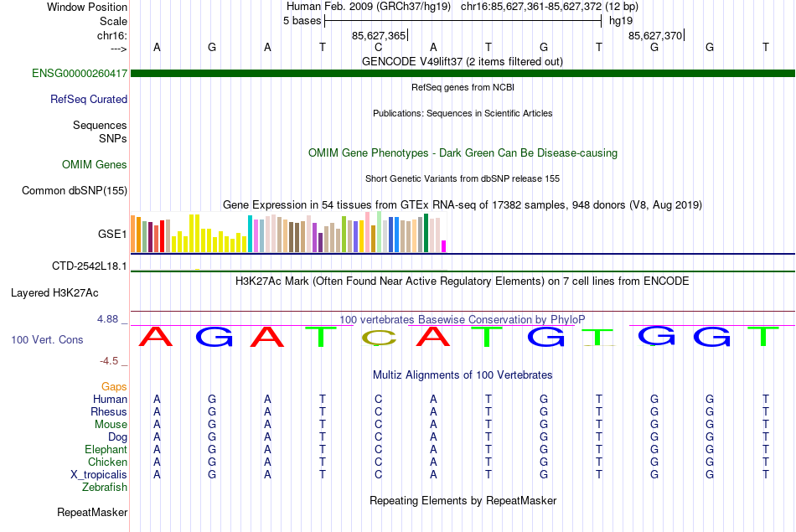Click the Layered H3K27Ac label
Screen dimensions: 796x532
point(54,293)
